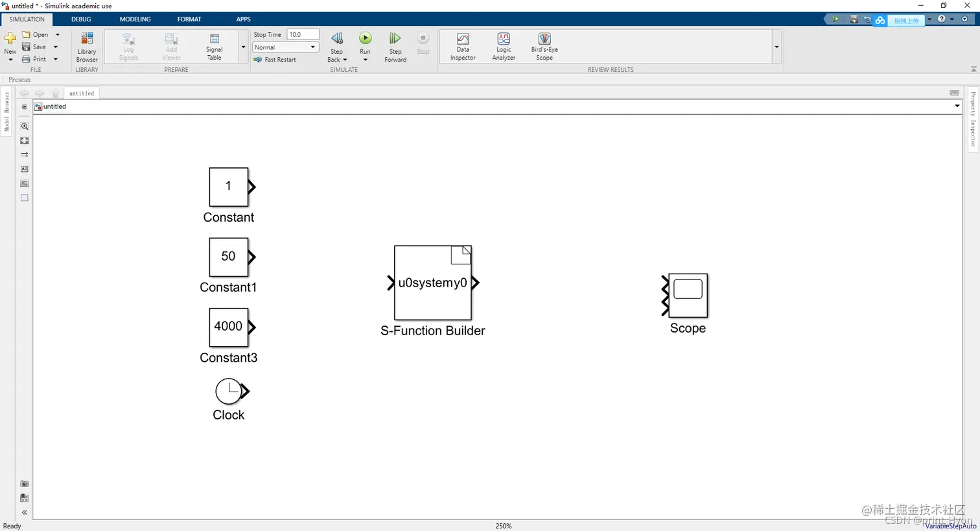
Task: Click the Up to Parent arrow
Action: pyautogui.click(x=56, y=93)
